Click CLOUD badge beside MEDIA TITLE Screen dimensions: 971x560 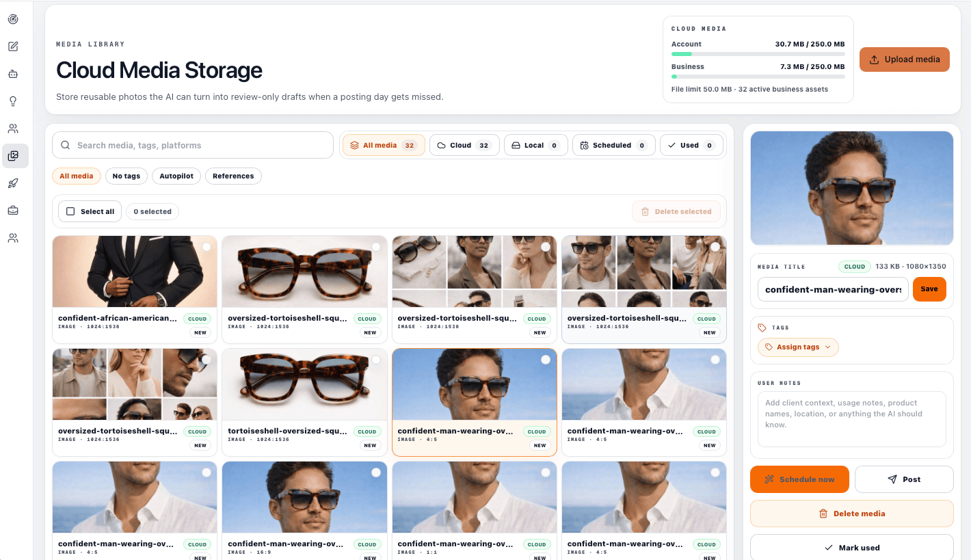pyautogui.click(x=854, y=267)
